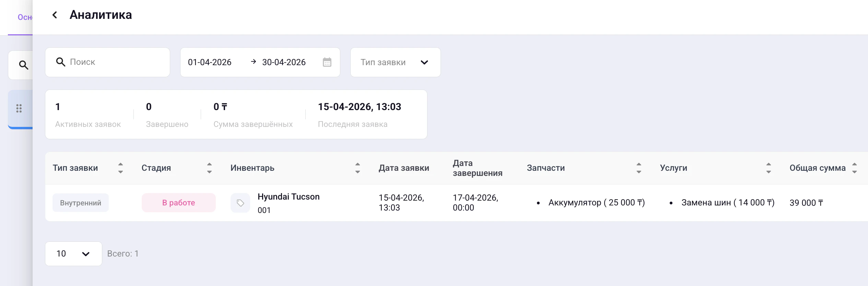The width and height of the screenshot is (868, 286).
Task: Sort by Общая сумма column arrows
Action: (x=854, y=168)
